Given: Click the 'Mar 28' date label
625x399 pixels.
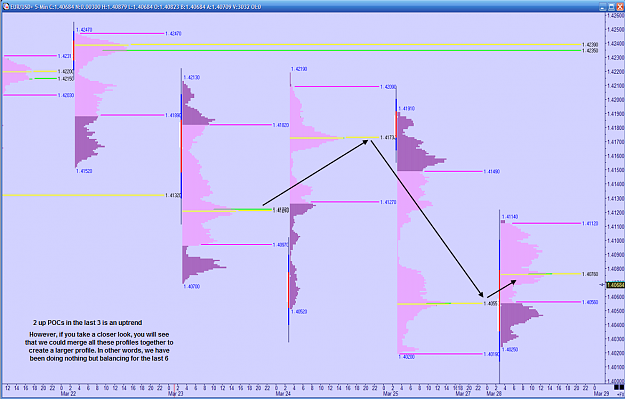Looking at the screenshot, I should coord(494,394).
